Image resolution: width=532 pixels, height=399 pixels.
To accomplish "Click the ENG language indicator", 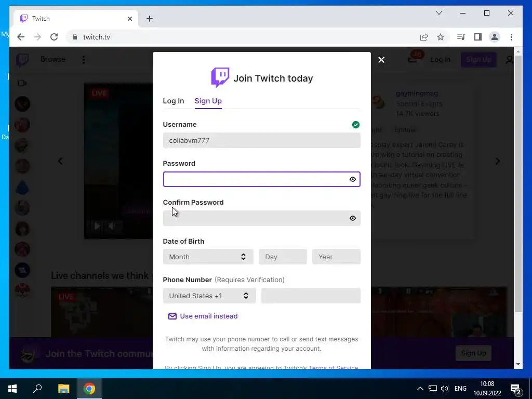I will (460, 389).
